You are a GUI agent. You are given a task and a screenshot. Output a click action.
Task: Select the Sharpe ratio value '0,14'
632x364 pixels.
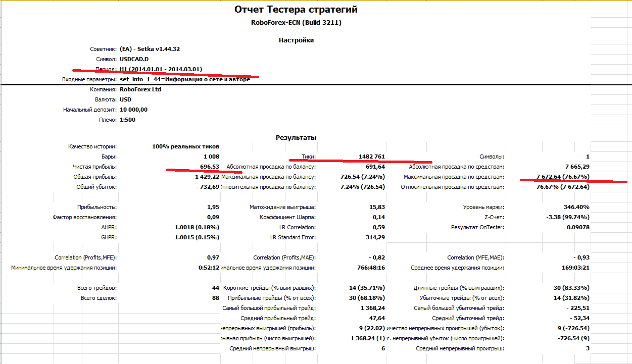tap(379, 217)
